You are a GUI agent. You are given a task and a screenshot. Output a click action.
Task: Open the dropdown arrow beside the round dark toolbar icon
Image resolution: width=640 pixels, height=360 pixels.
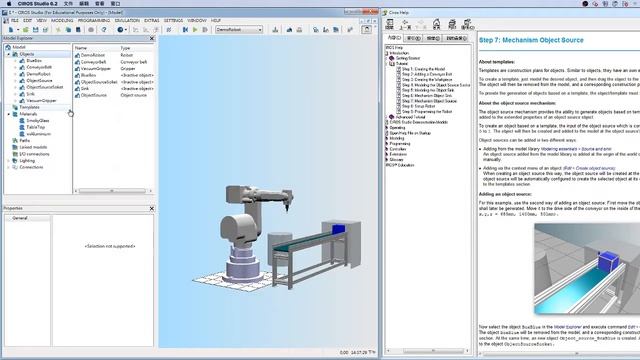tap(126, 30)
